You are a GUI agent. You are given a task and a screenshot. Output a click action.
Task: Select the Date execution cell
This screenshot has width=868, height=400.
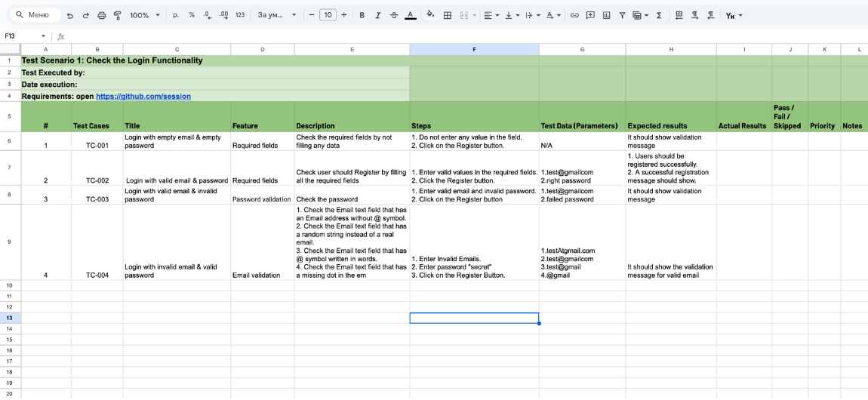click(x=215, y=84)
